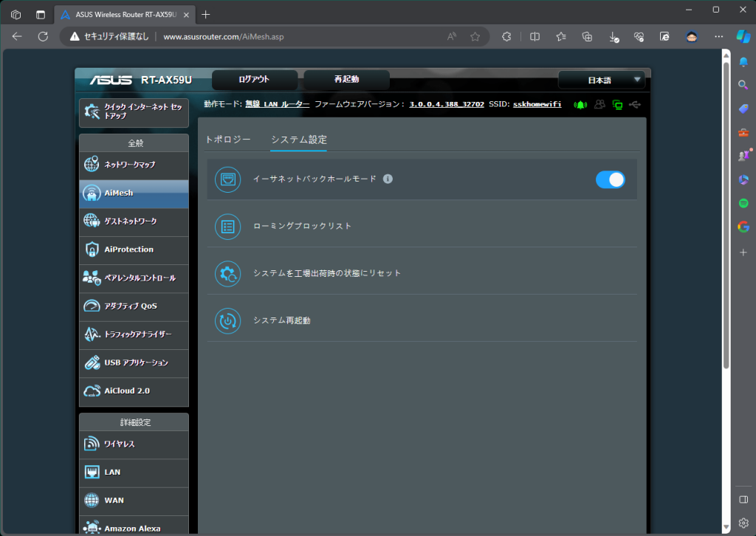
Task: Open Google icon in Edge sidebar
Action: [743, 227]
